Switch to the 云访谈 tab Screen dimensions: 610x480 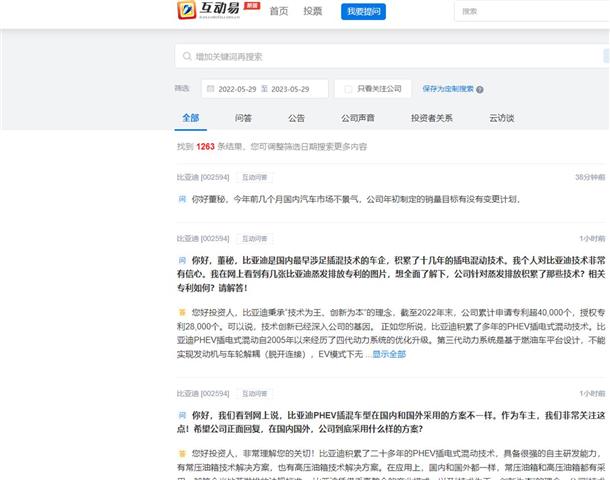(501, 118)
